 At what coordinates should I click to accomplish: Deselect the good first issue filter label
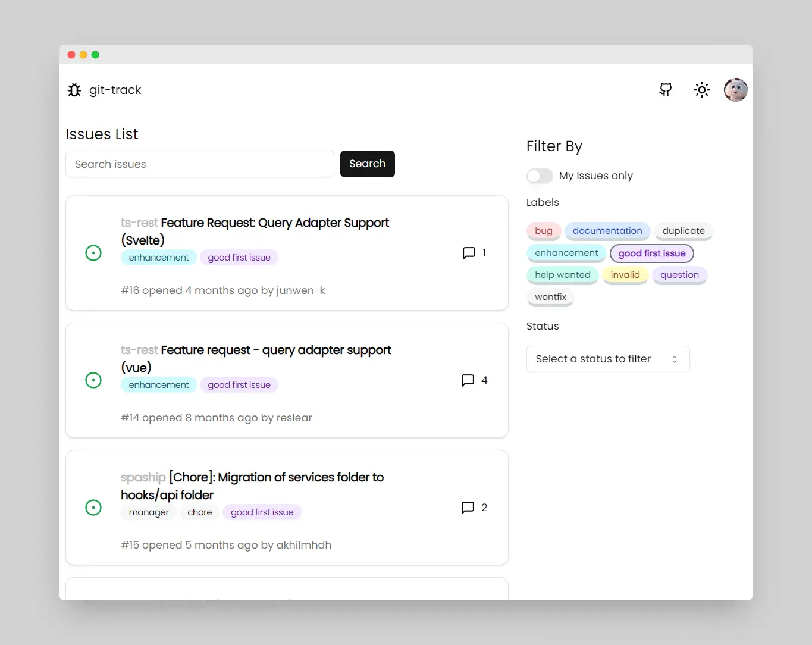(x=652, y=253)
